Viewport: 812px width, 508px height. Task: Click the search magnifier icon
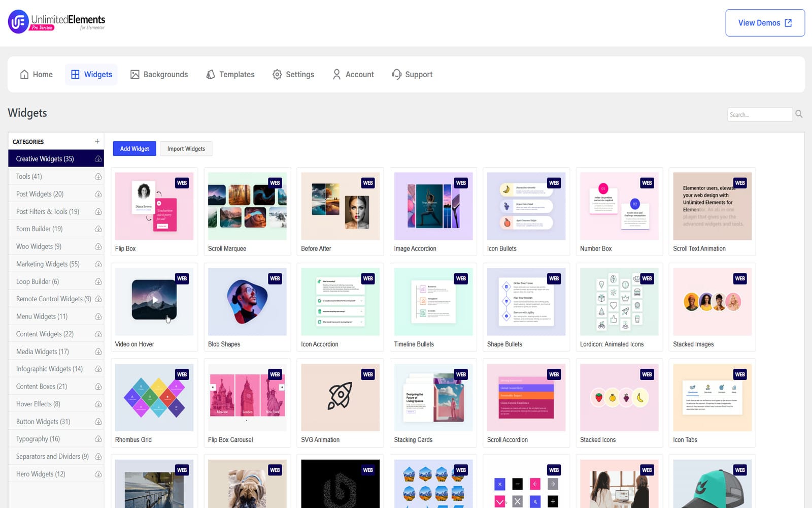[x=799, y=114]
